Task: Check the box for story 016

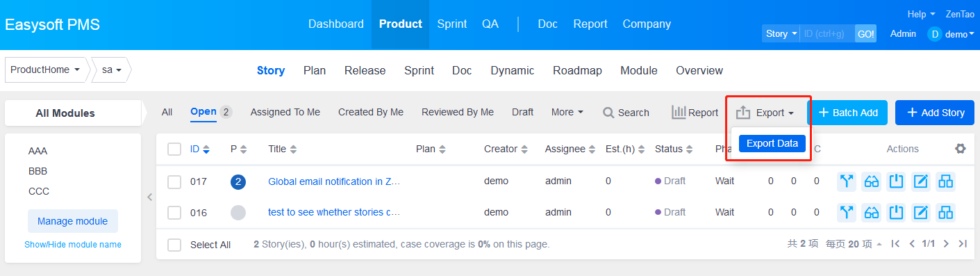Action: [x=174, y=212]
